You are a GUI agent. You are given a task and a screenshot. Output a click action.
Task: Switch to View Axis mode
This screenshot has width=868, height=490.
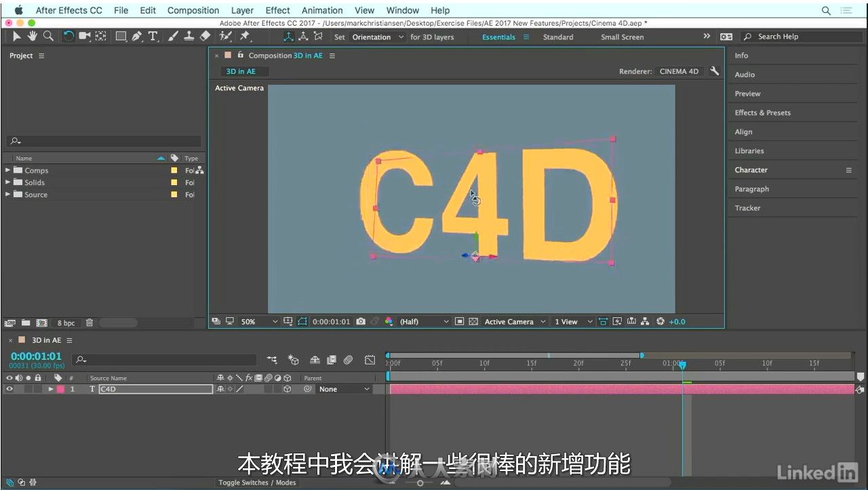(318, 37)
